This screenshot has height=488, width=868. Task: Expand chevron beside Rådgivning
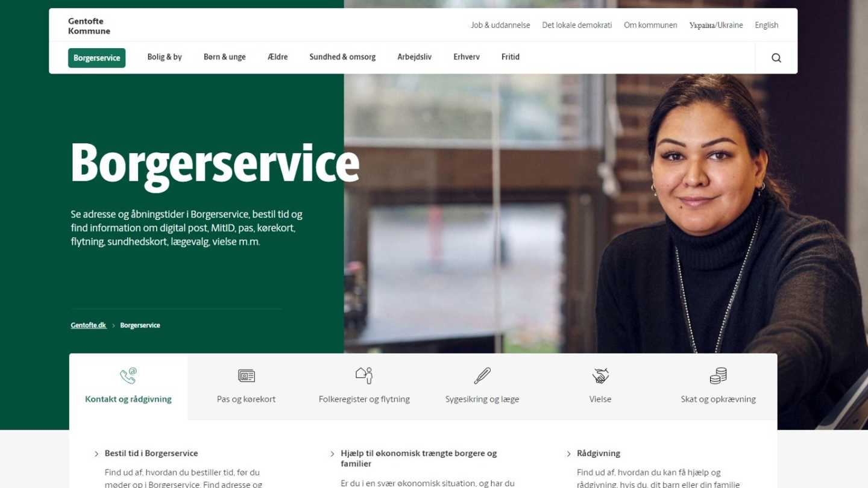[x=568, y=454]
